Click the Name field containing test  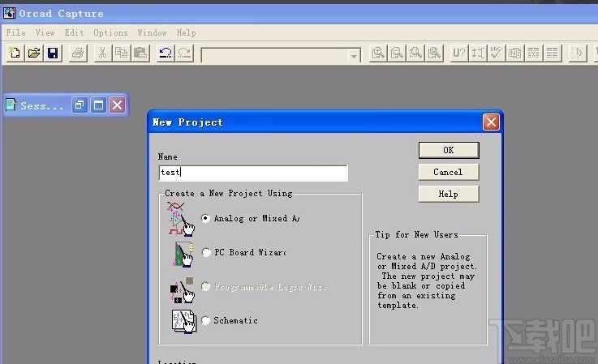pyautogui.click(x=253, y=173)
